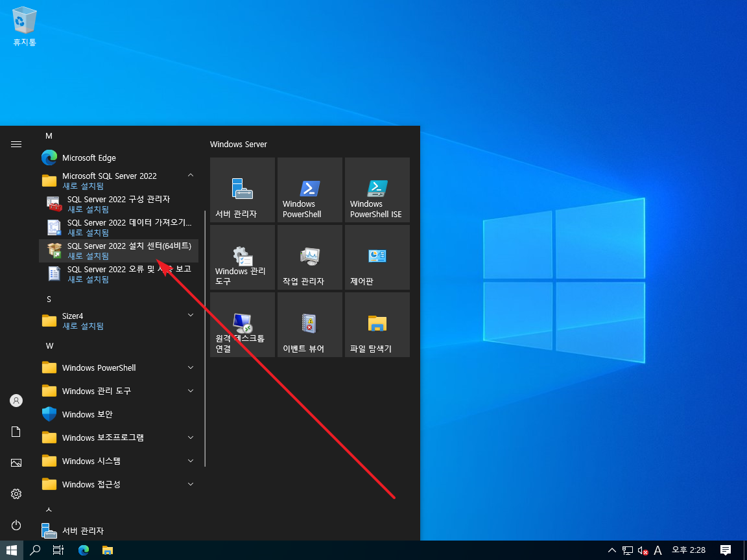Open Pictures from the Start sidebar

pos(16,463)
